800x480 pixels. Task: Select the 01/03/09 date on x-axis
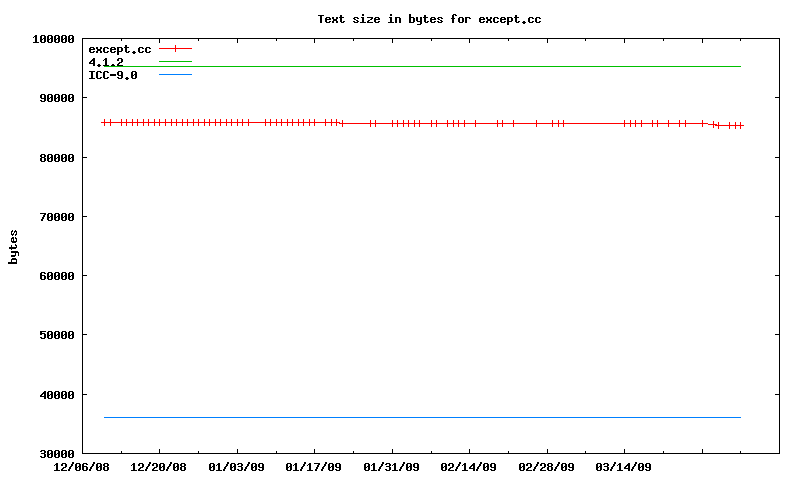pos(237,467)
